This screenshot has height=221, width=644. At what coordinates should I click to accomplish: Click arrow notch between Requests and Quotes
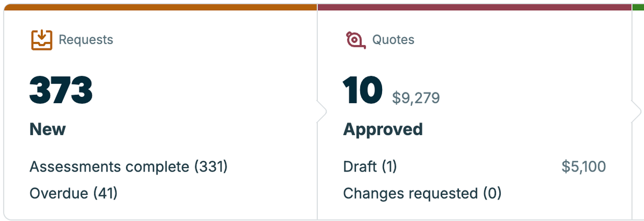[322, 112]
